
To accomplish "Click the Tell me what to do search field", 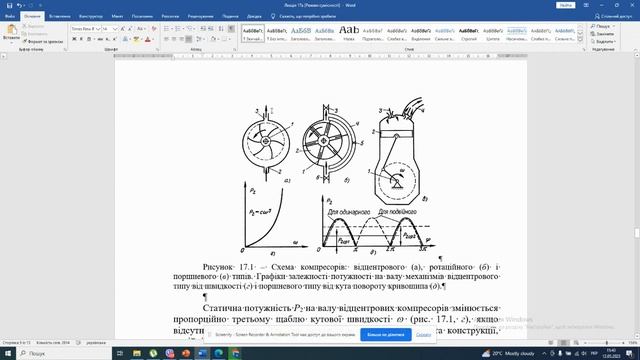I will tap(307, 16).
